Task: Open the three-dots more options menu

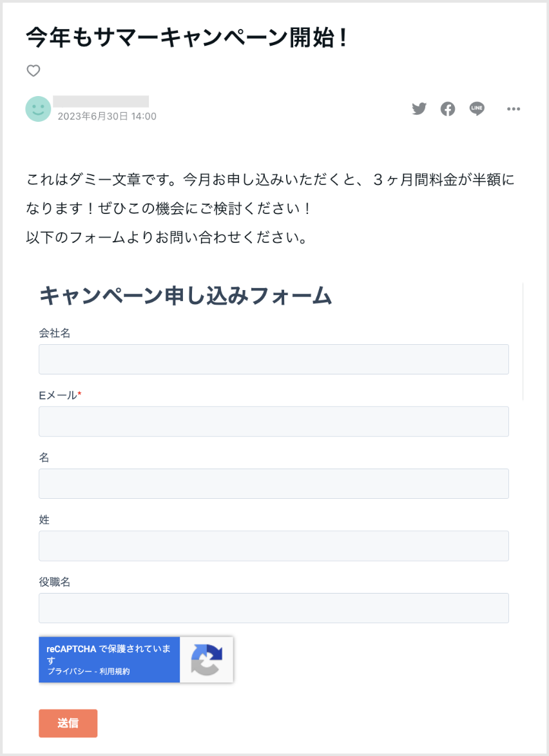Action: (x=514, y=109)
